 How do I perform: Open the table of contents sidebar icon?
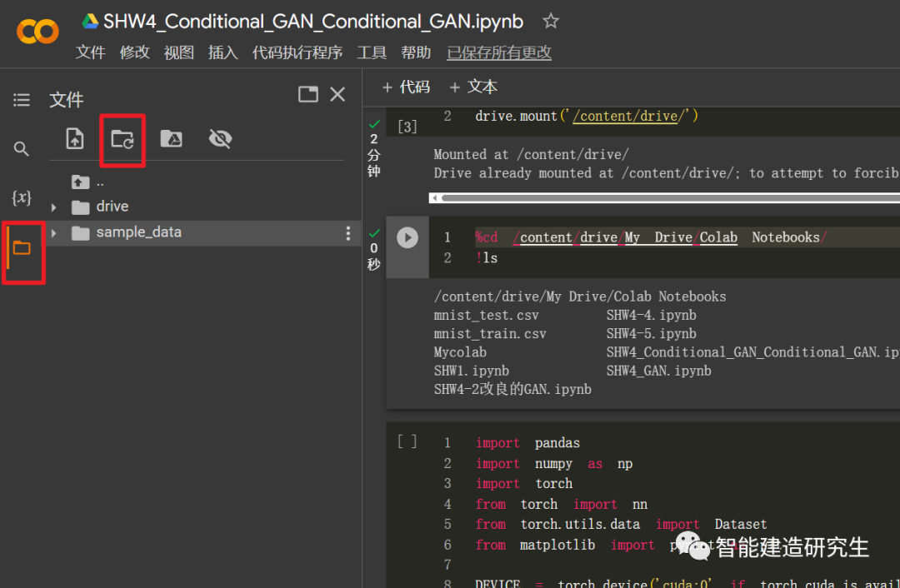[x=22, y=100]
